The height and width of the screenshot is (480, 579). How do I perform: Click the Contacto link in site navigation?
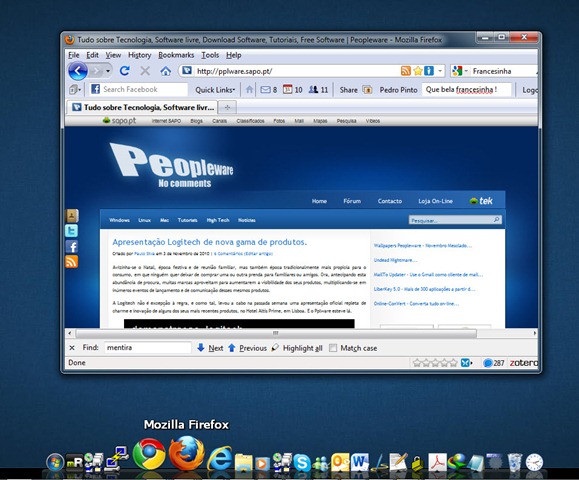coord(390,201)
